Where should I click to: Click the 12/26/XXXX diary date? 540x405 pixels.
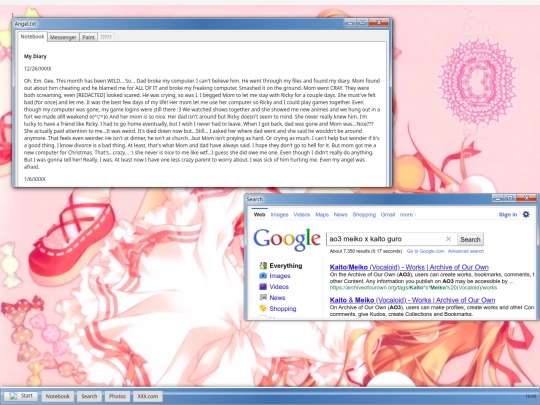click(x=38, y=69)
